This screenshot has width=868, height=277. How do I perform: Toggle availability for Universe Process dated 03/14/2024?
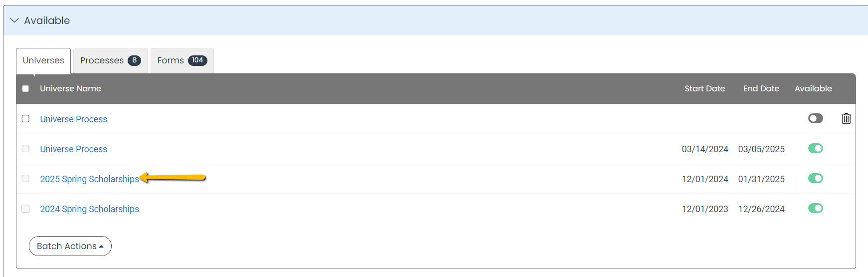tap(816, 148)
